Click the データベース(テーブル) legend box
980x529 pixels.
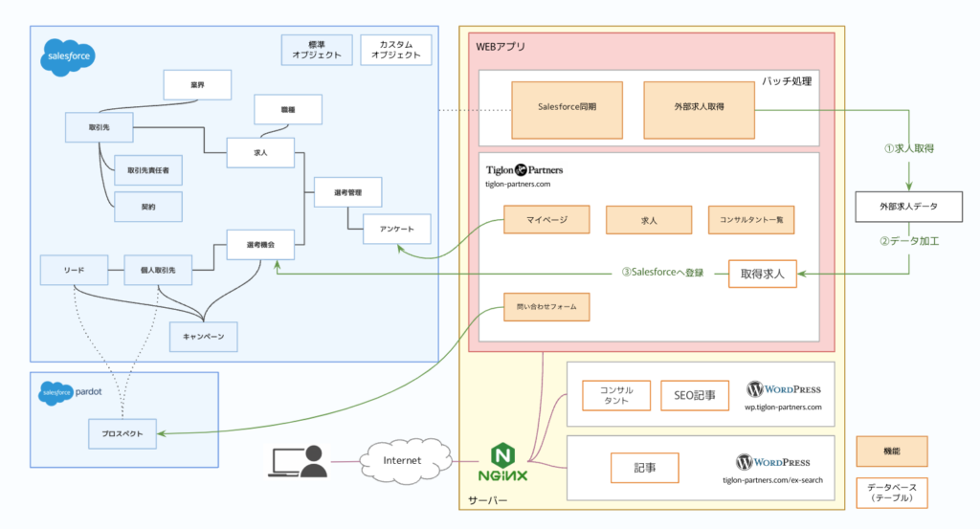[892, 493]
